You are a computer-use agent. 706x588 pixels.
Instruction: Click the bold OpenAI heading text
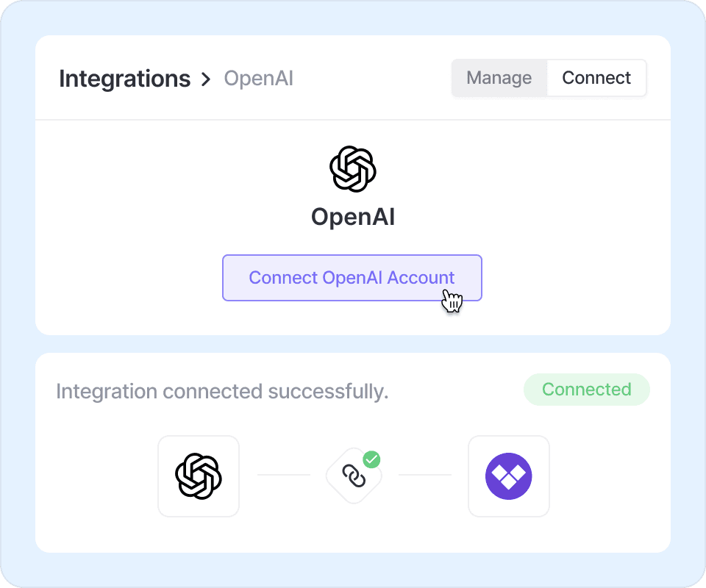point(353,217)
